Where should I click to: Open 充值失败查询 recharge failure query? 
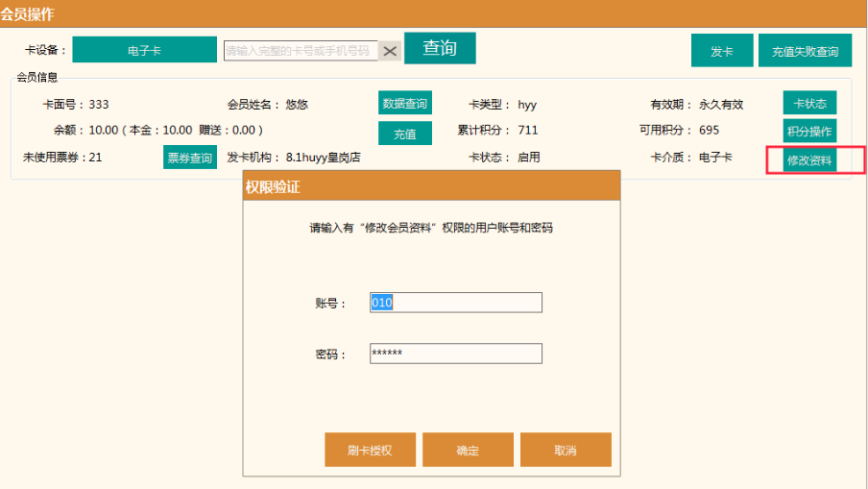coord(805,50)
